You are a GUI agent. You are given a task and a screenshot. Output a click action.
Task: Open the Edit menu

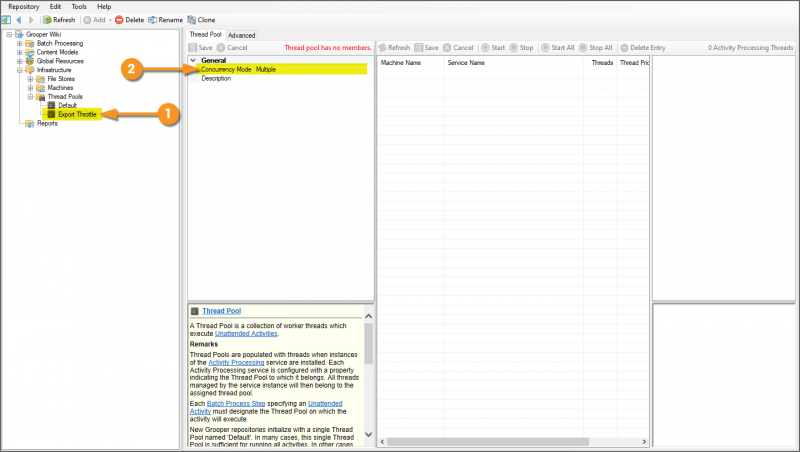56,7
